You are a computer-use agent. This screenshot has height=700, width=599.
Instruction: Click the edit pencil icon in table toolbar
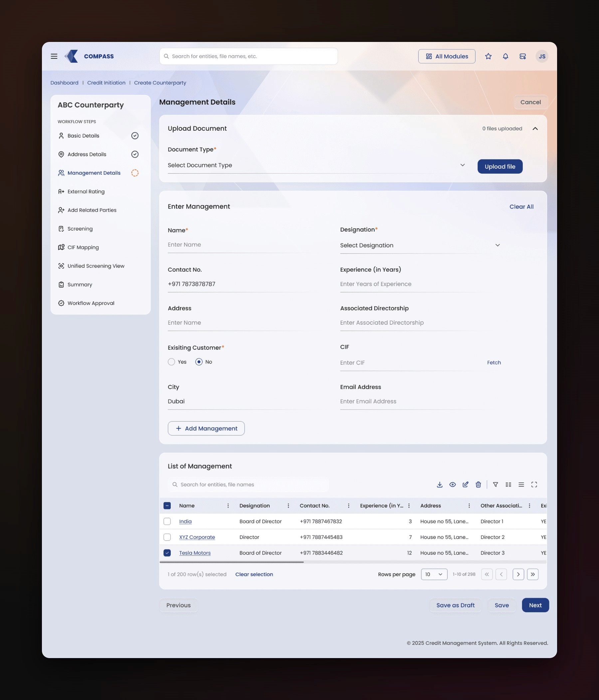466,484
